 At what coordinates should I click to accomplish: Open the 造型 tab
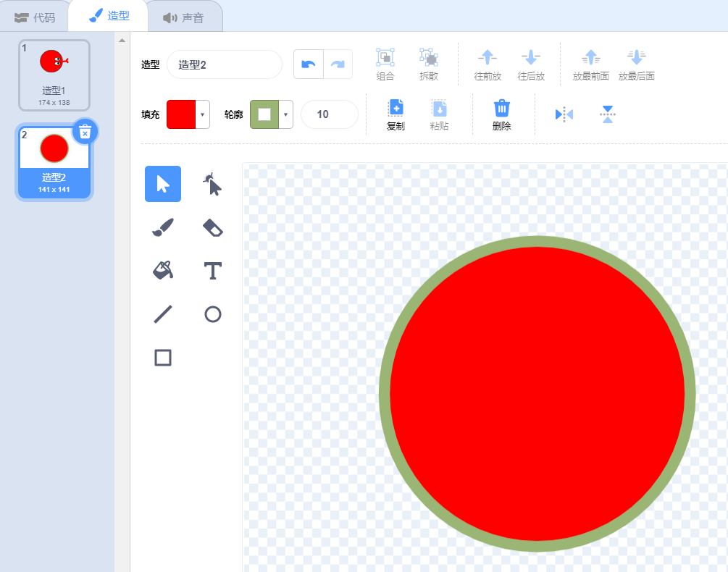tap(109, 16)
